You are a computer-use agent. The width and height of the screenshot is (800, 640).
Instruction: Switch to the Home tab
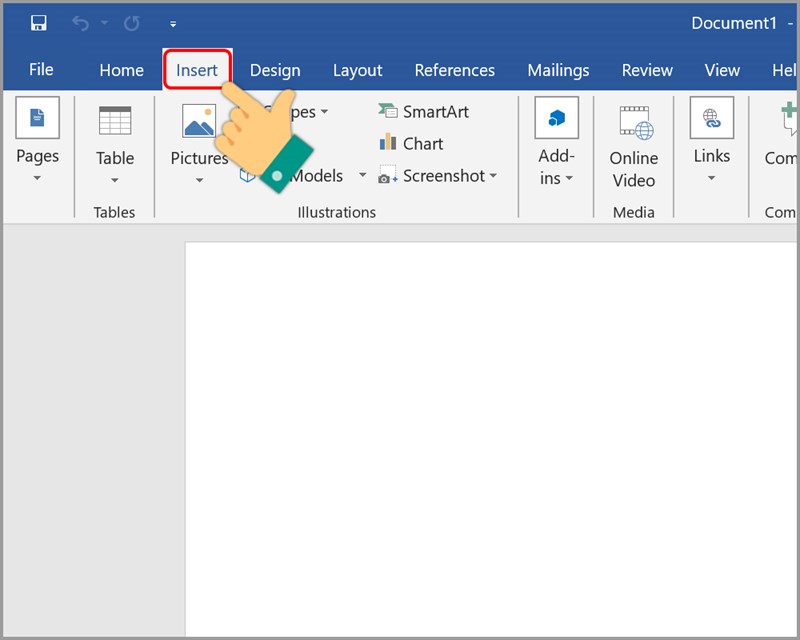[x=121, y=70]
